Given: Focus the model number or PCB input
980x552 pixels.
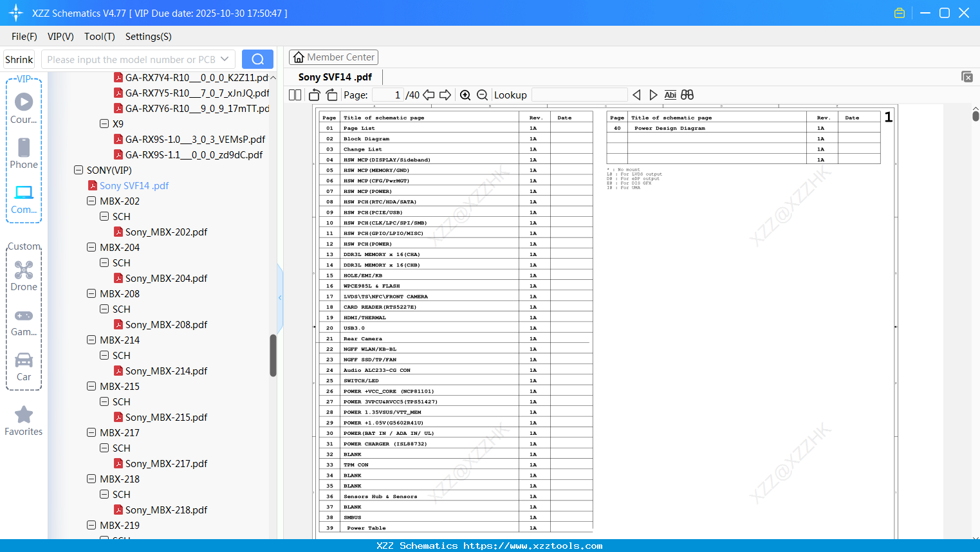Looking at the screenshot, I should pos(131,59).
